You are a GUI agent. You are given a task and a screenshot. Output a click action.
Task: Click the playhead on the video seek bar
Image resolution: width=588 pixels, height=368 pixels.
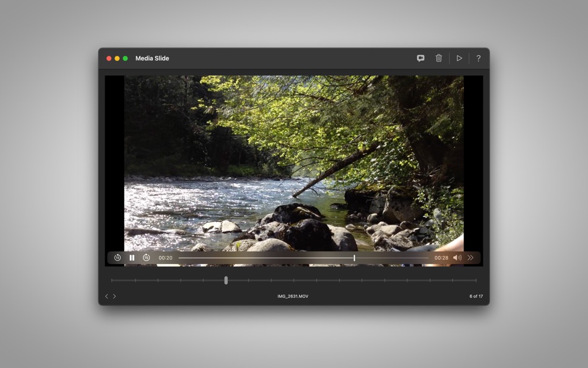coord(354,257)
